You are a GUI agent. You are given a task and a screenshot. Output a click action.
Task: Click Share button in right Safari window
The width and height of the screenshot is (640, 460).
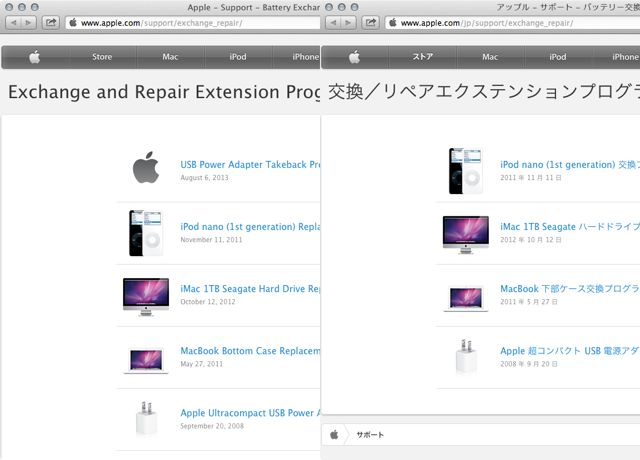click(x=371, y=22)
